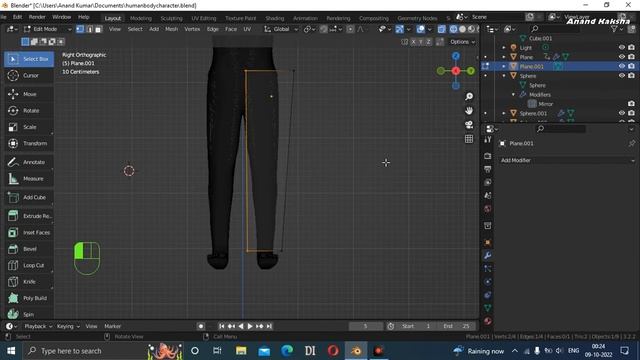Open the Mesh menu in viewport header
640x360 pixels.
click(171, 29)
